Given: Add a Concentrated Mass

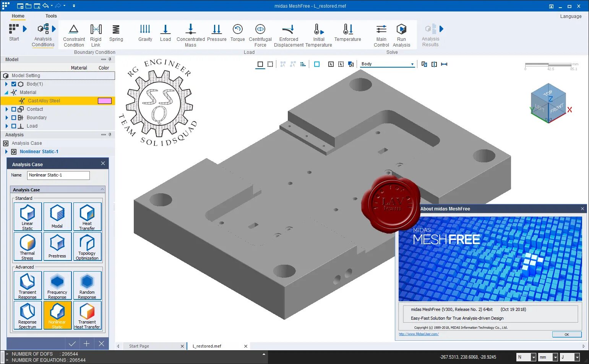Looking at the screenshot, I should coord(191,36).
